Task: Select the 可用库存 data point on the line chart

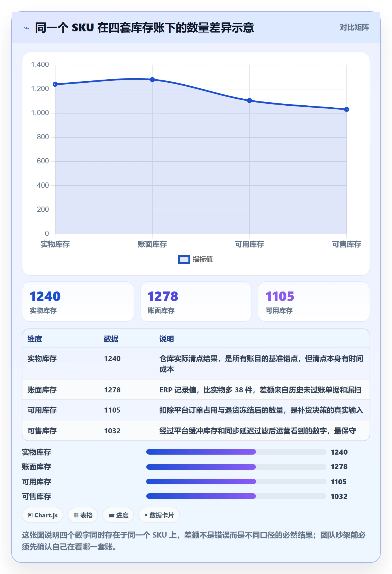Action: pos(249,100)
